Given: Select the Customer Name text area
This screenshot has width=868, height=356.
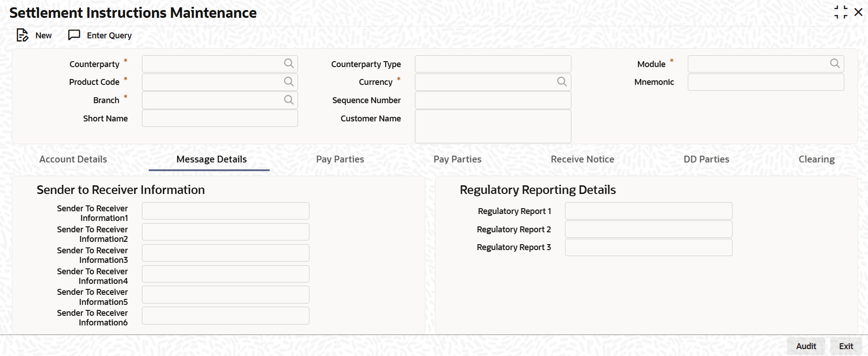Looking at the screenshot, I should coord(492,126).
